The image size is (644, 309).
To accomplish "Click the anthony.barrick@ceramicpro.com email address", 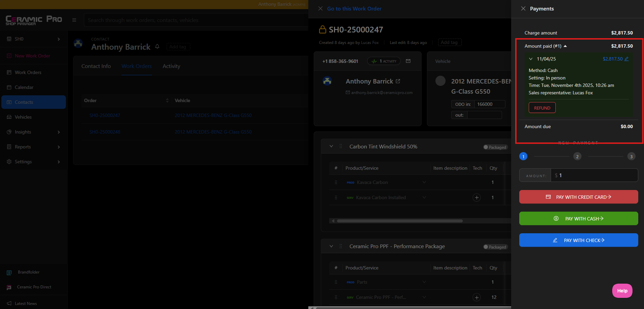I will pos(382,93).
